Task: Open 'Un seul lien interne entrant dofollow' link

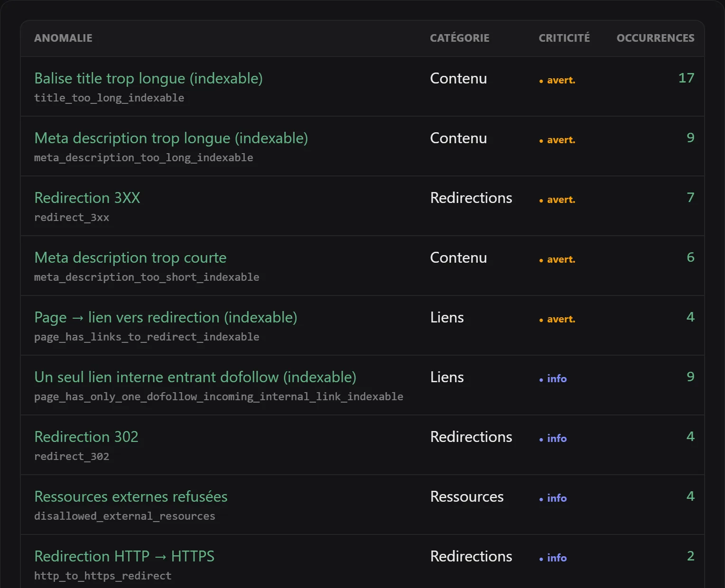Action: click(195, 377)
